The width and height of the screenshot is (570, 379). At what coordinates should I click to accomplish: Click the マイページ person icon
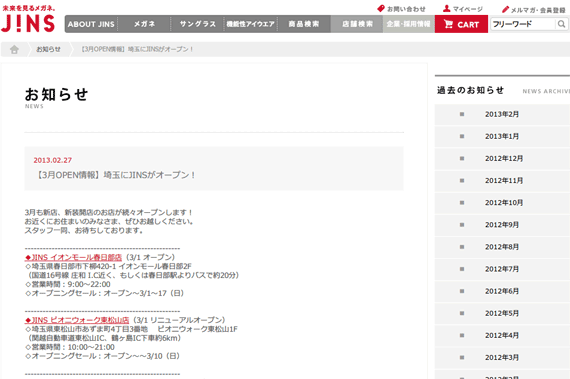click(447, 8)
